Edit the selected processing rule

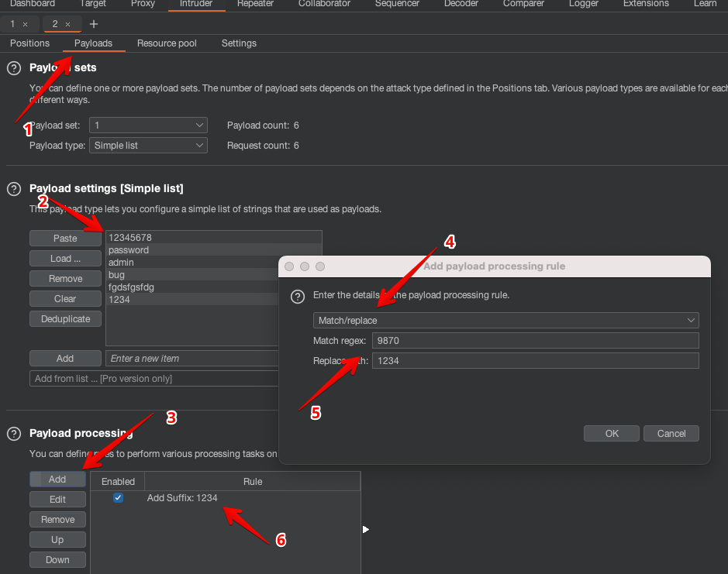point(57,500)
